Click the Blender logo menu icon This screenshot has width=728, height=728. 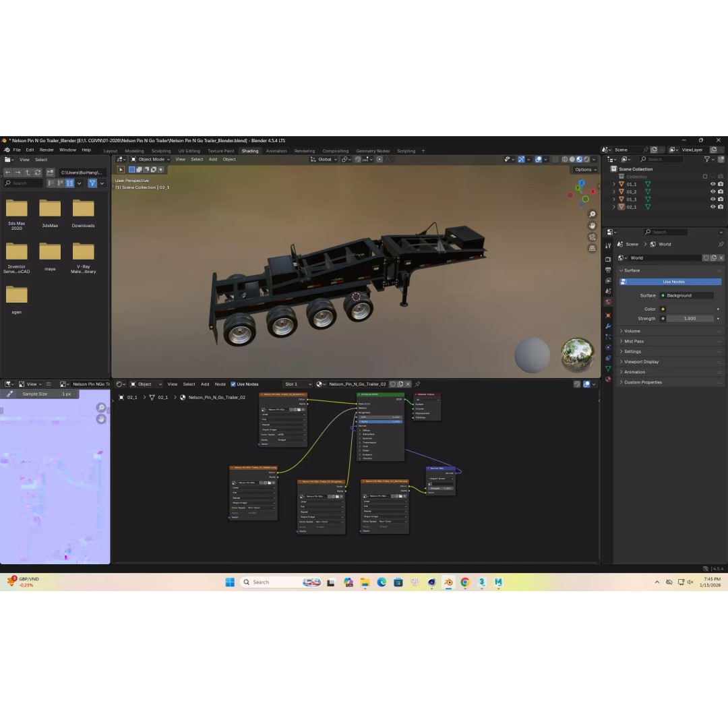[7, 150]
